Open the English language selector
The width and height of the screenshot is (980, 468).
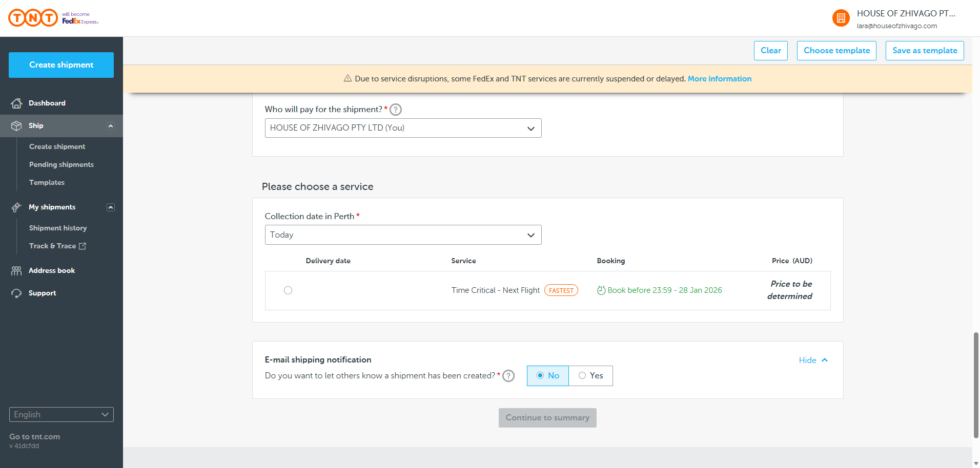(x=62, y=415)
